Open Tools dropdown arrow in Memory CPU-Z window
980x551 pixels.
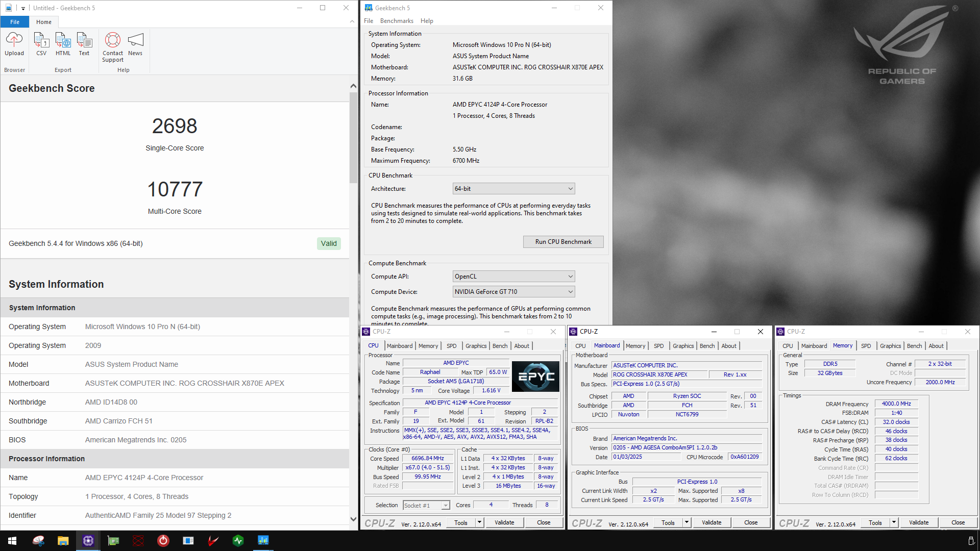click(x=894, y=522)
